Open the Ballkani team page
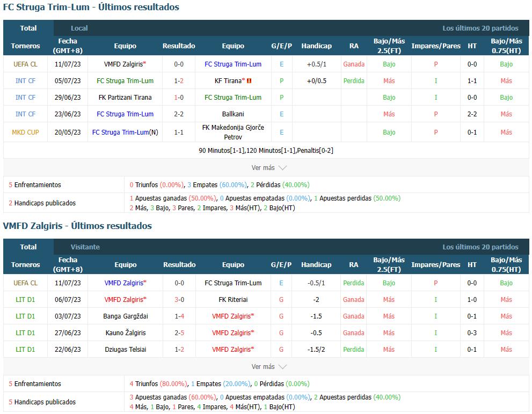The height and width of the screenshot is (414, 532). point(233,114)
